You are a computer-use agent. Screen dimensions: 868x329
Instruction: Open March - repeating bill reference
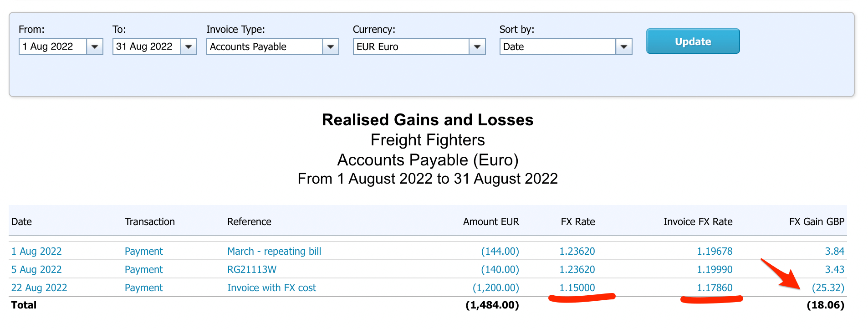point(274,252)
